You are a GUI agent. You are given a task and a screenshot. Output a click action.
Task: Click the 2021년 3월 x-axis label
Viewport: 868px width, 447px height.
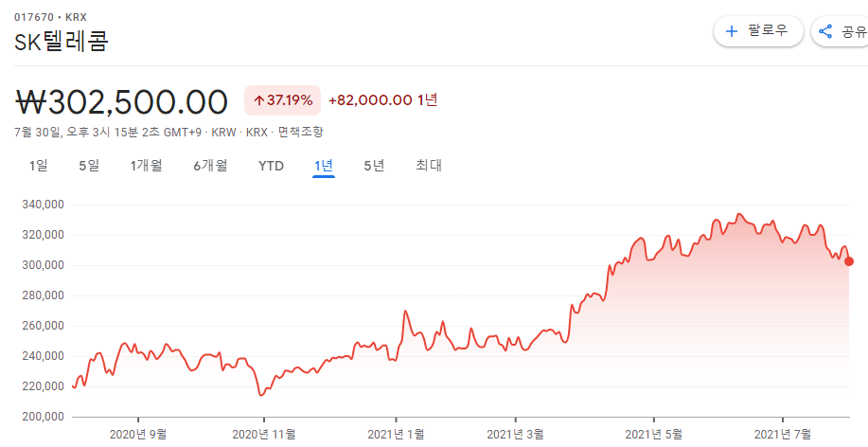[515, 435]
